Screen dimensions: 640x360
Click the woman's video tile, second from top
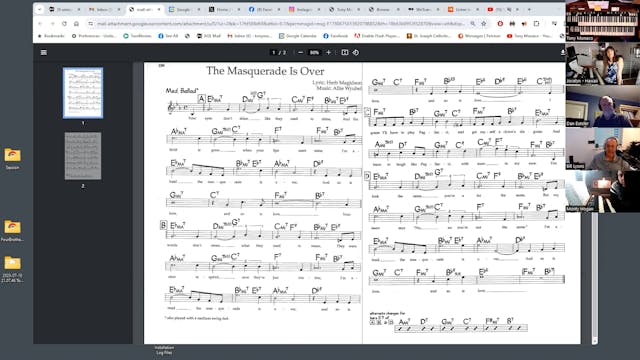coord(602,64)
